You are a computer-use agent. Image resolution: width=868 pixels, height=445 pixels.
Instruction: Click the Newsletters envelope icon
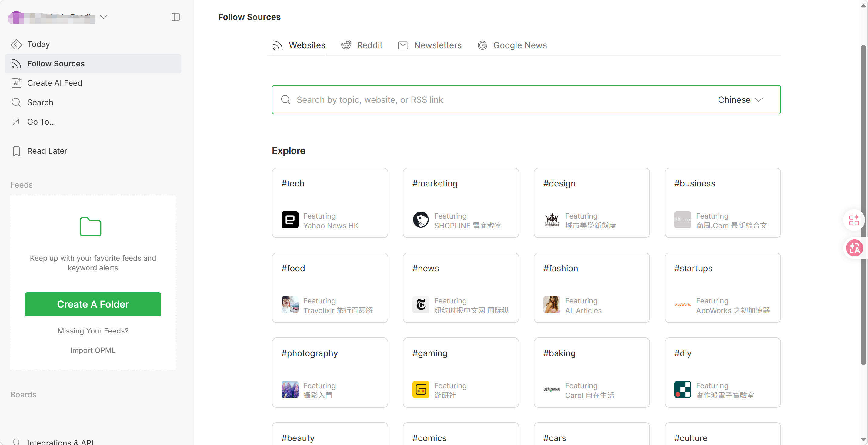[x=403, y=45]
